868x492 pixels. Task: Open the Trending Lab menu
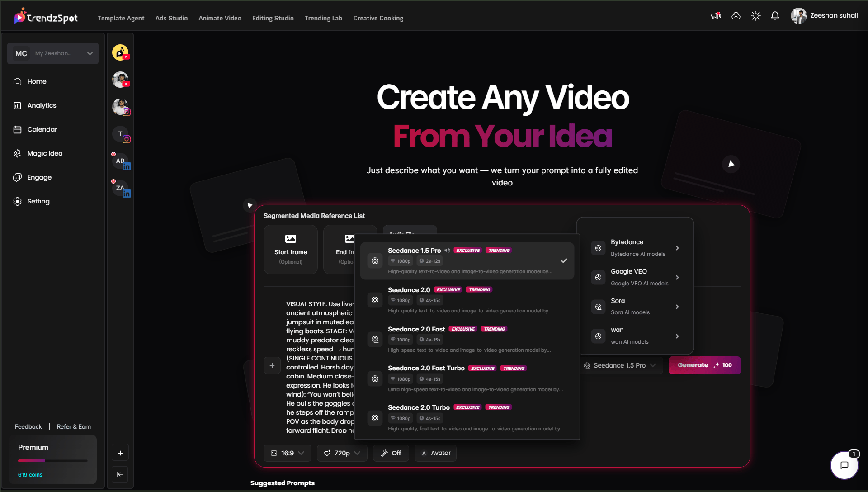tap(323, 18)
